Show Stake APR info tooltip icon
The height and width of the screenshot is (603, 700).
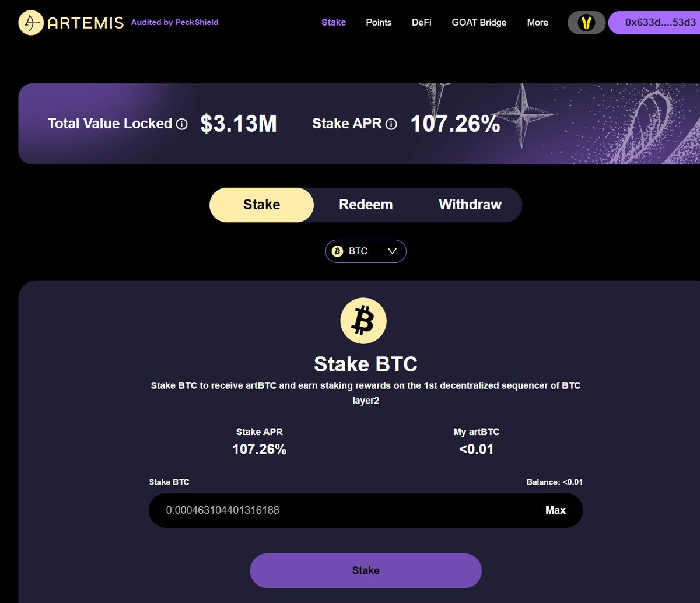click(391, 124)
